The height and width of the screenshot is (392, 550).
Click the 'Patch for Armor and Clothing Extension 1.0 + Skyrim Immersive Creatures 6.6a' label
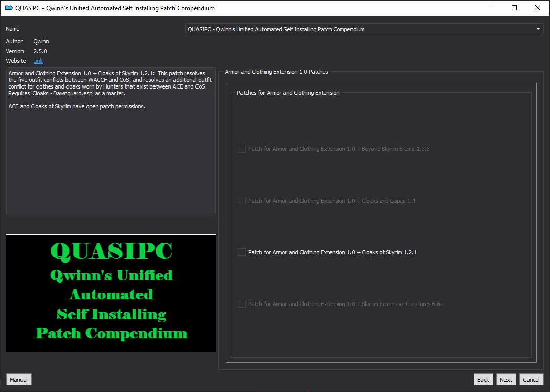(345, 304)
